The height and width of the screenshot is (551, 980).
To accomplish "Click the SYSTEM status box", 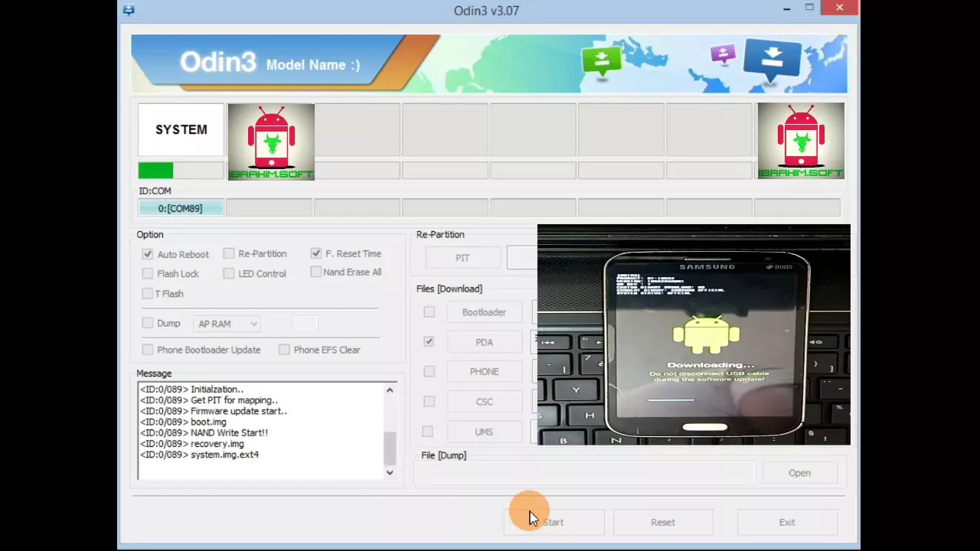I will tap(181, 129).
